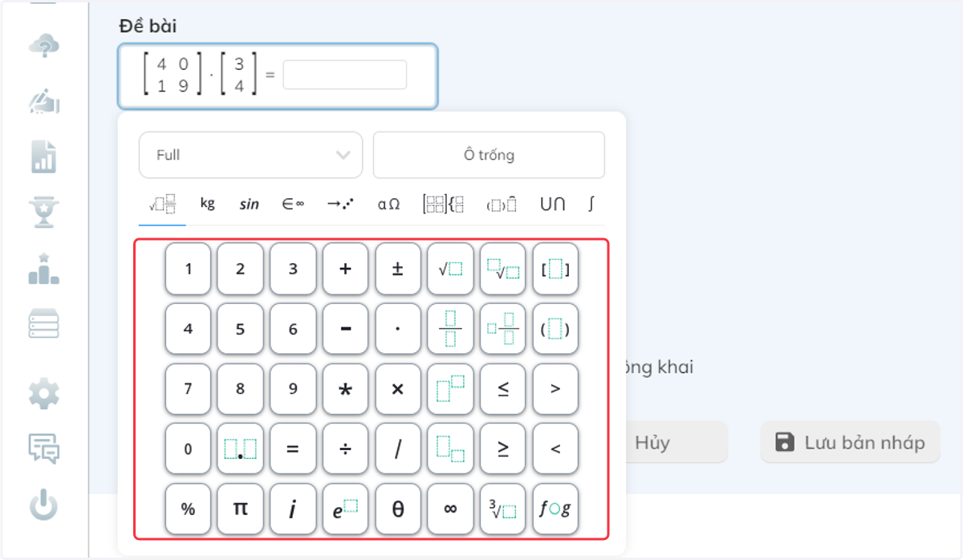
Task: Insert cube root template
Action: pyautogui.click(x=503, y=509)
